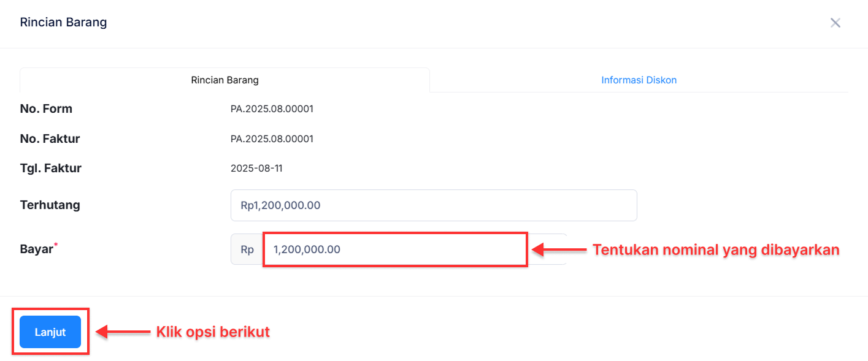Click the red "Tentukan nominal yang dibayarkan" note

(x=715, y=250)
